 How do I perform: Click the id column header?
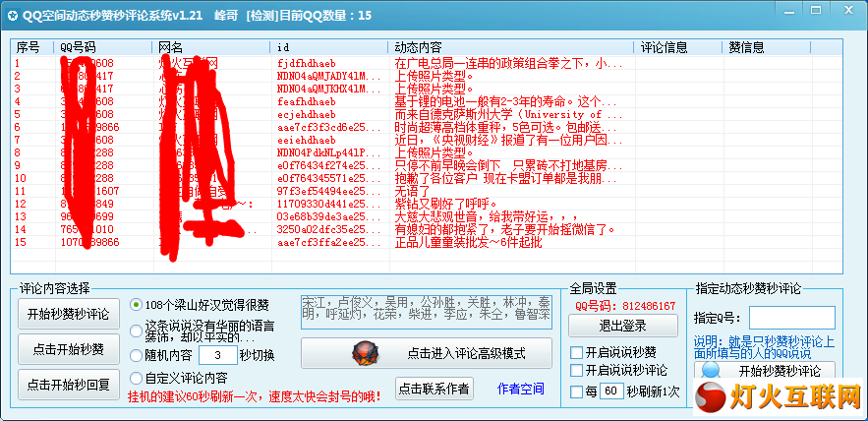click(329, 47)
